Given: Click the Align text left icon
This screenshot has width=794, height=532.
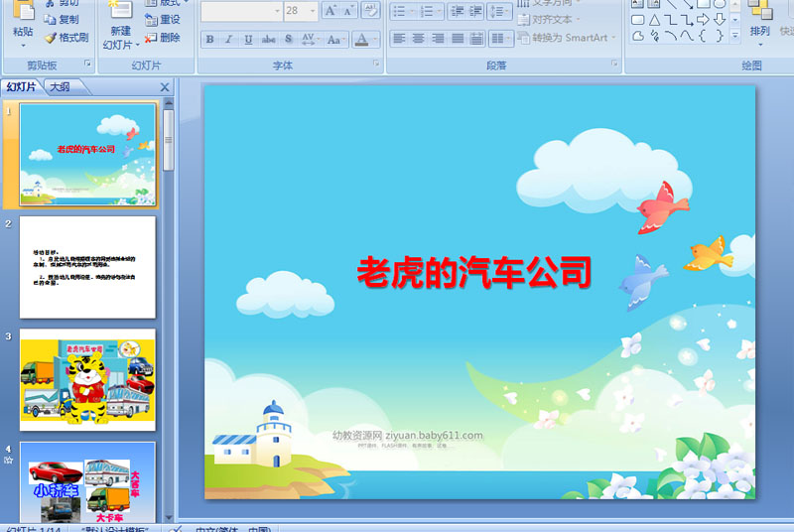Looking at the screenshot, I should pyautogui.click(x=399, y=39).
